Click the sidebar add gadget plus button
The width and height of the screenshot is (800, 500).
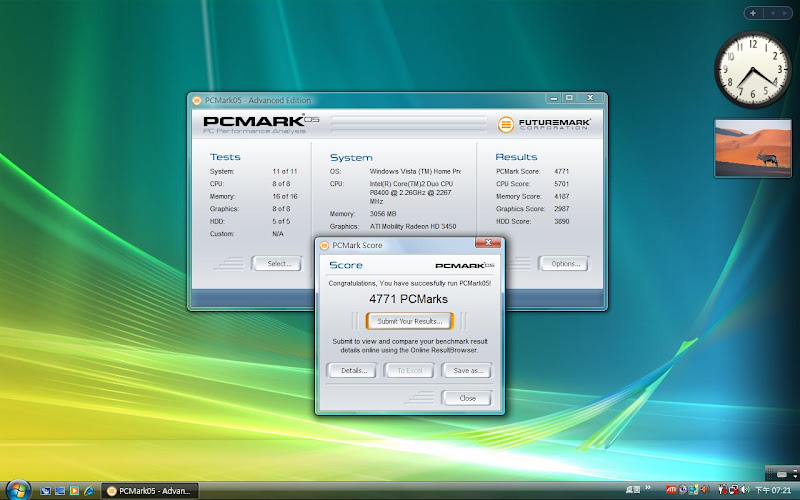tap(753, 13)
